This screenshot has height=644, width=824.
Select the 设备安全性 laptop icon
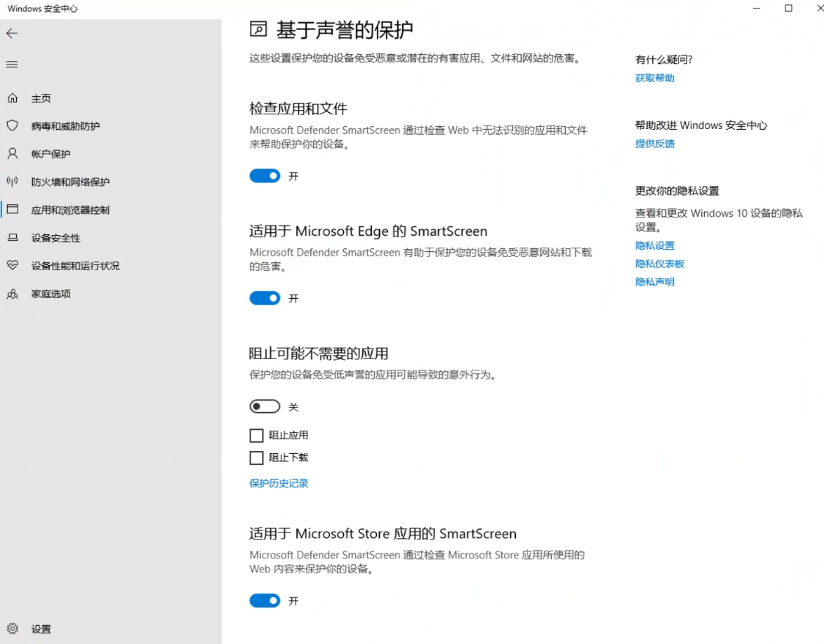click(12, 238)
